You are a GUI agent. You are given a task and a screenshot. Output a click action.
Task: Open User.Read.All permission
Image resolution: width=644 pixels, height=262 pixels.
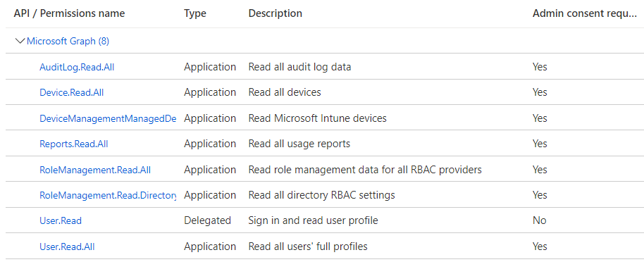click(x=67, y=247)
